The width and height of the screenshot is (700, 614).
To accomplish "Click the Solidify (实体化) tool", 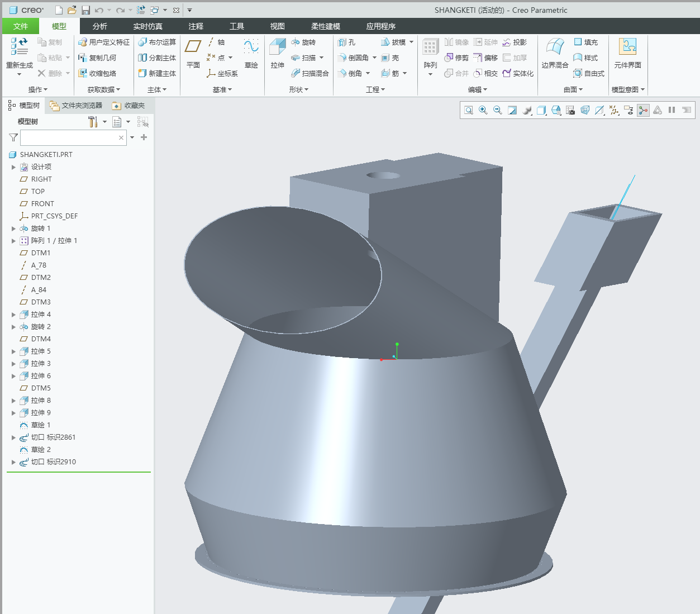I will (x=518, y=74).
